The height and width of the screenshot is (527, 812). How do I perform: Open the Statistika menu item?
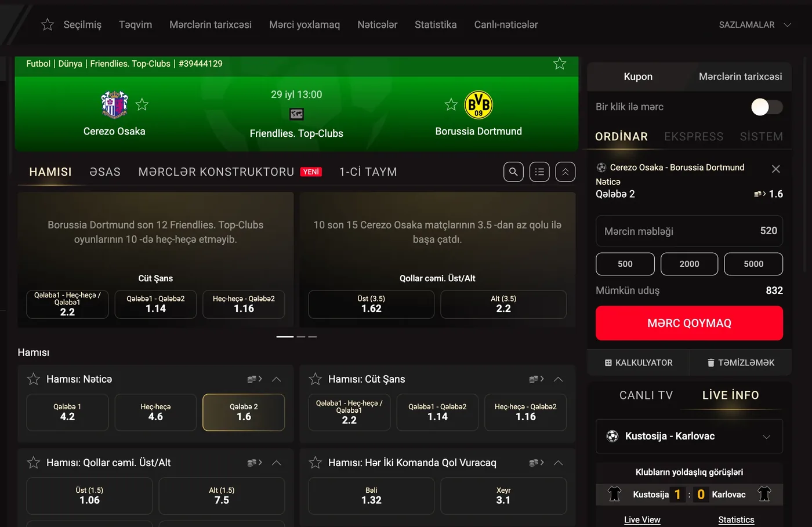(x=436, y=25)
